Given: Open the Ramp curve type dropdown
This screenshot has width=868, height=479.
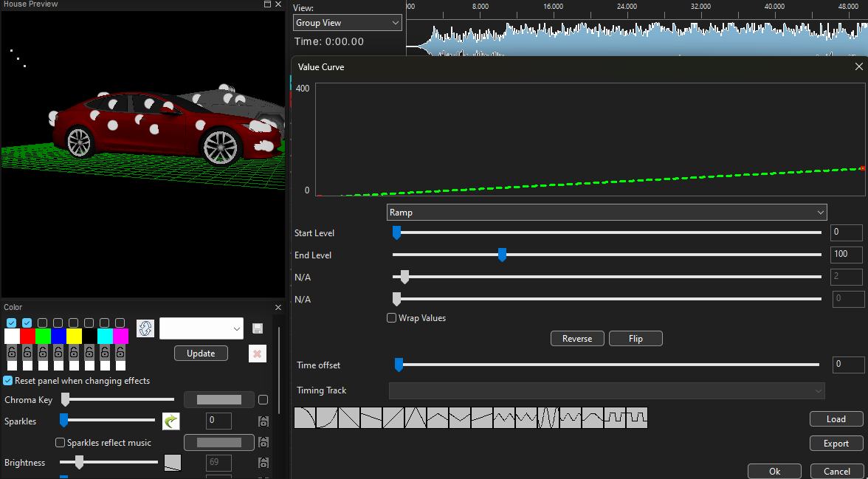Looking at the screenshot, I should (607, 213).
